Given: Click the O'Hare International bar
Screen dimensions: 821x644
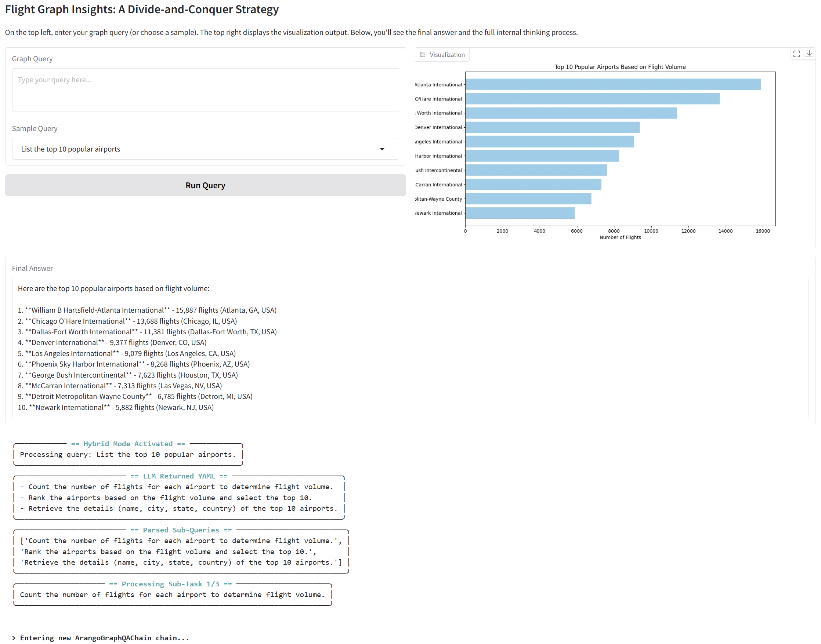Looking at the screenshot, I should tap(592, 99).
